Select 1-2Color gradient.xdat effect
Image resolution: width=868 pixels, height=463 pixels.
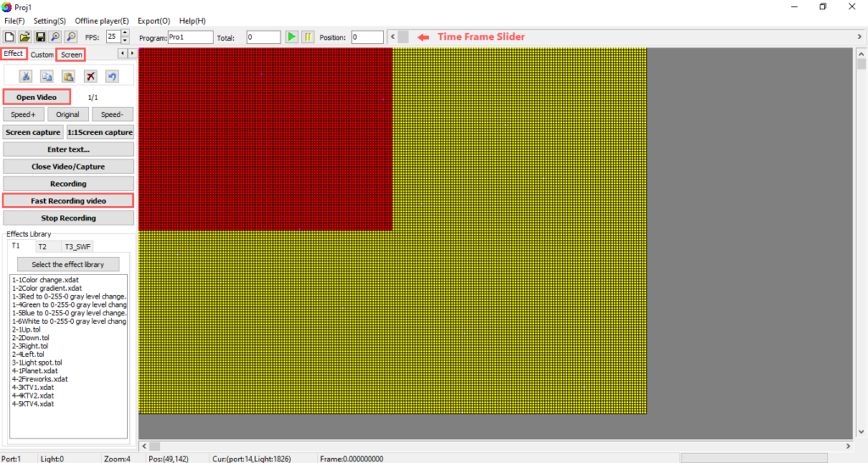pos(47,288)
